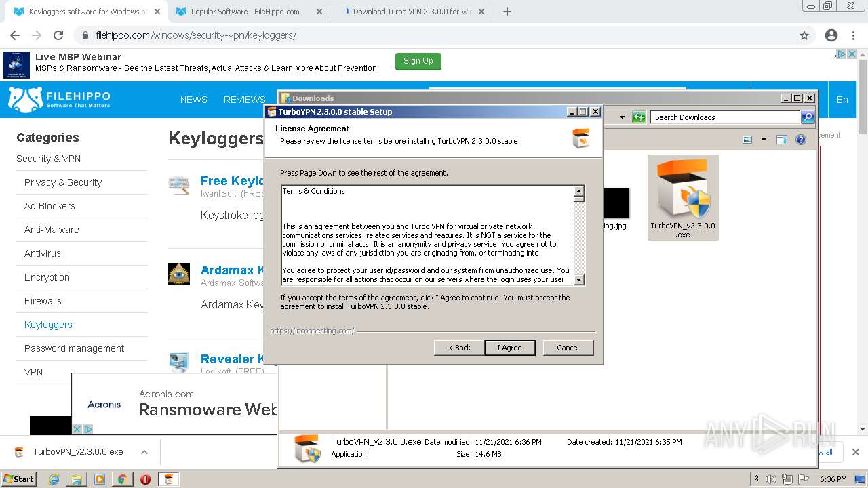
Task: Open the VPN category in the sidebar
Action: click(x=33, y=372)
